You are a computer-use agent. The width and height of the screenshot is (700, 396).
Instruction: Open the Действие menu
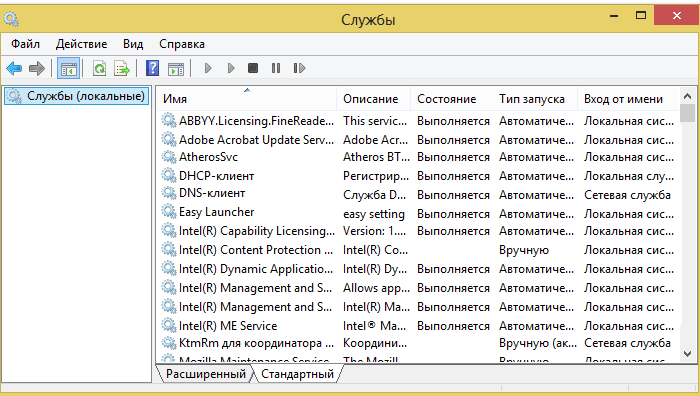tap(81, 44)
